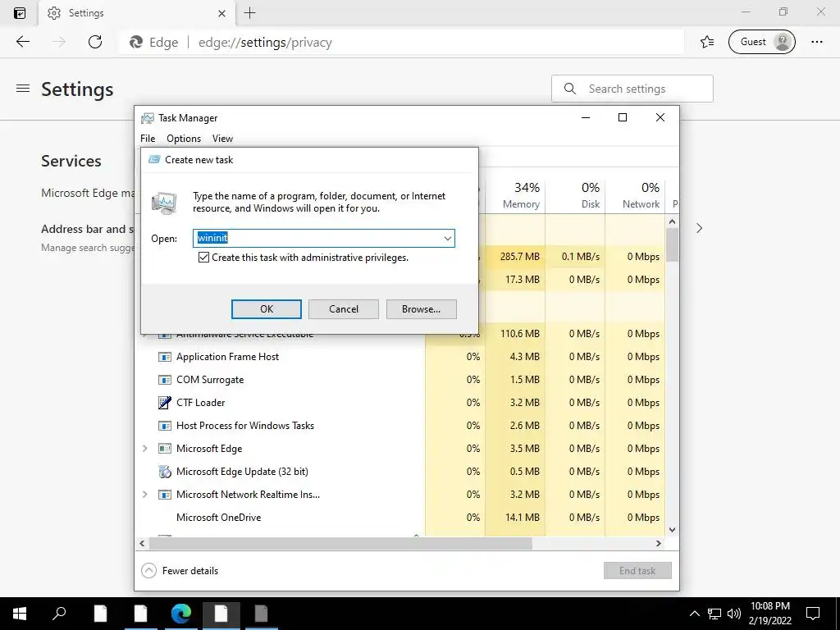Image resolution: width=840 pixels, height=630 pixels.
Task: Click the CTF Loader pen icon
Action: [165, 403]
